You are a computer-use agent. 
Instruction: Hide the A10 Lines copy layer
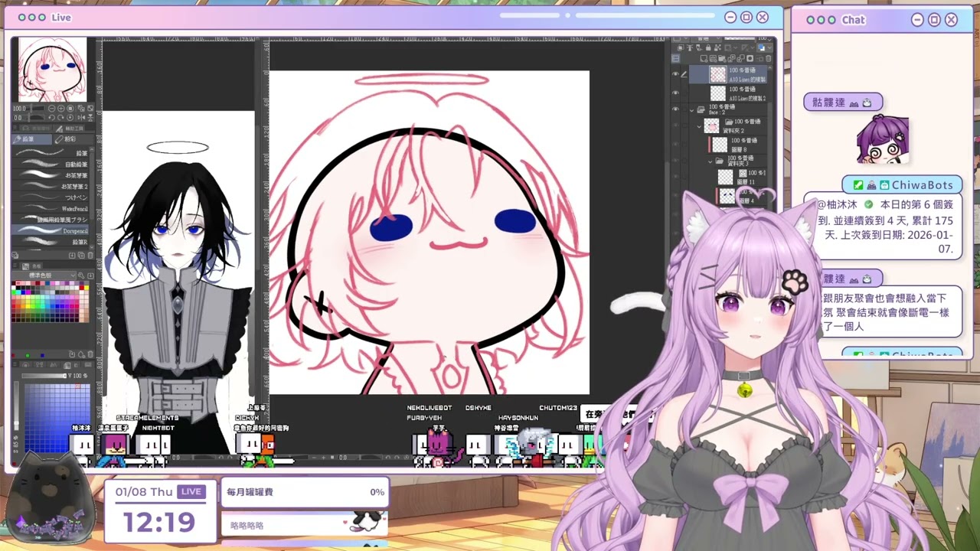675,74
